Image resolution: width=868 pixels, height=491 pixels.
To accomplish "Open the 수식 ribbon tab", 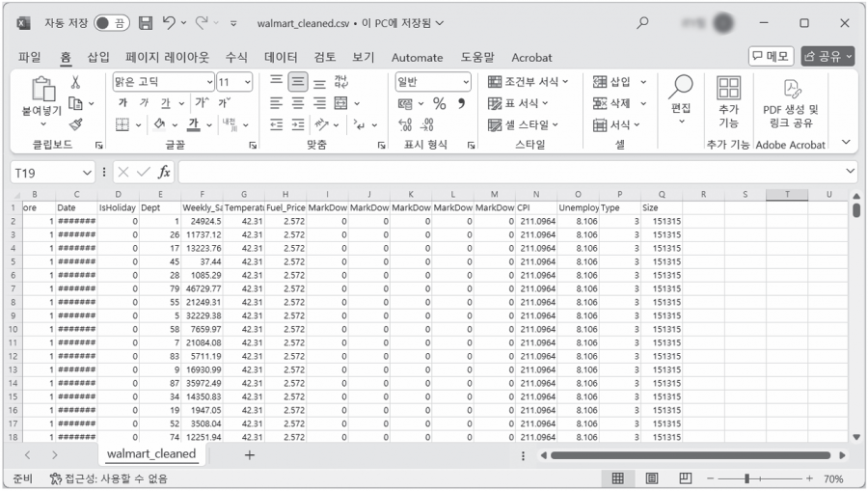I will point(236,57).
